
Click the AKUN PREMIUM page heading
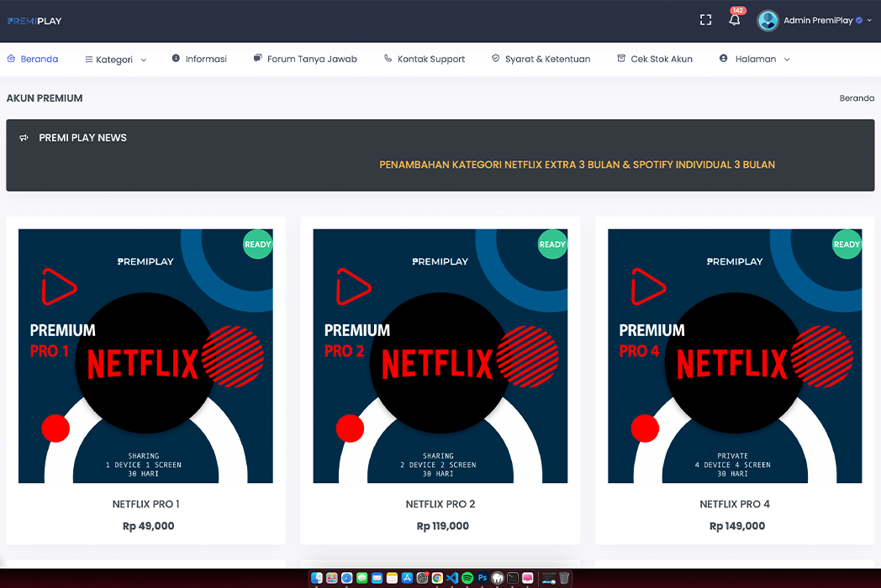coord(45,98)
